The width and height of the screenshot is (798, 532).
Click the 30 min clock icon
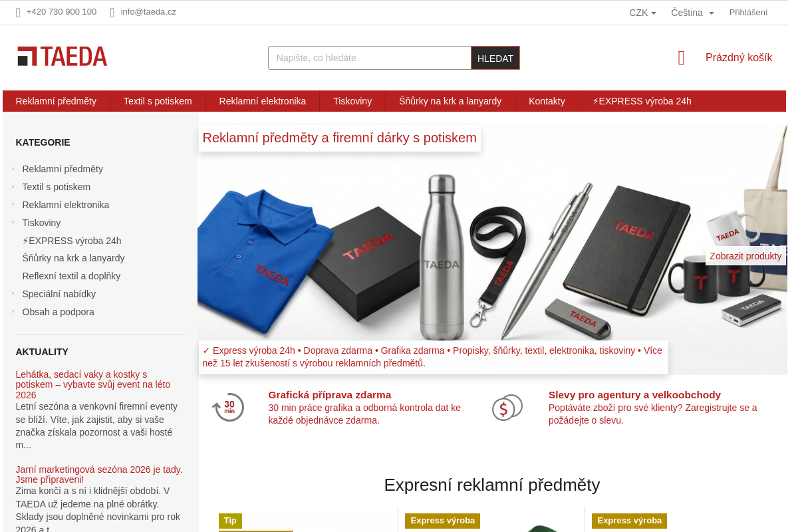coord(228,407)
